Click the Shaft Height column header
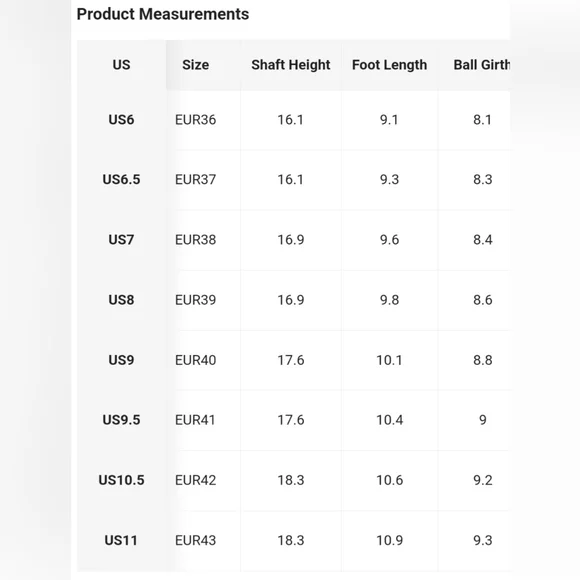The image size is (580, 580). tap(291, 65)
